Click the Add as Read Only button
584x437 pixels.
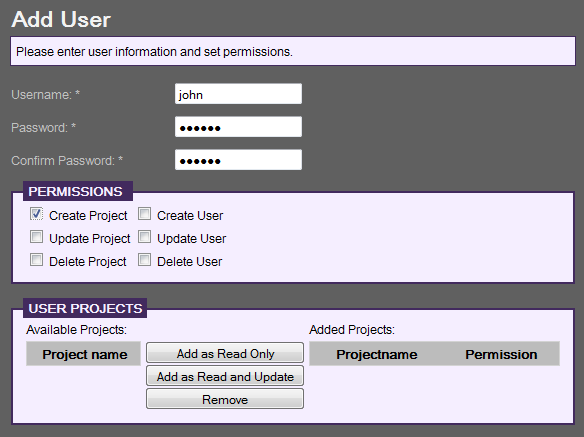click(225, 353)
